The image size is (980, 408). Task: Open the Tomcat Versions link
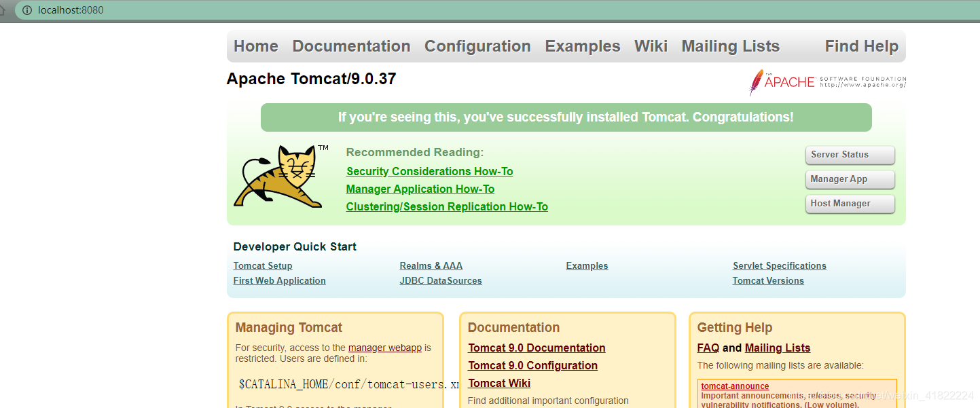coord(768,281)
